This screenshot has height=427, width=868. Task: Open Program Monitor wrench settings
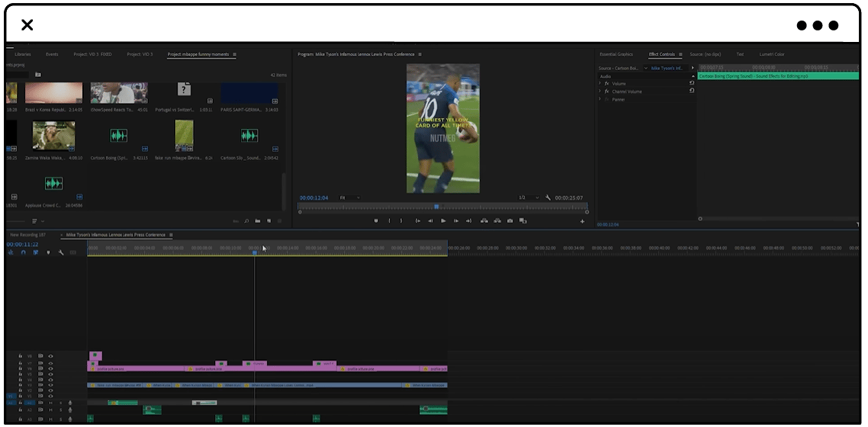click(x=548, y=197)
